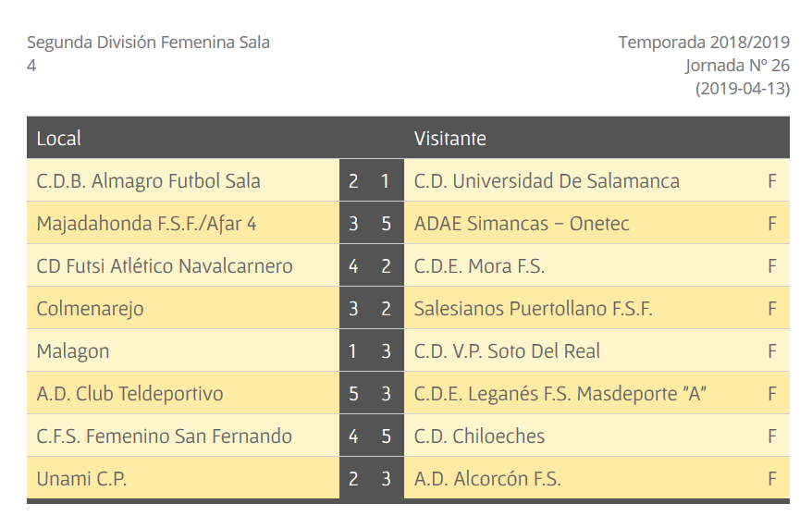The image size is (812, 528).
Task: Select the Colmenarejo team name
Action: [x=90, y=309]
